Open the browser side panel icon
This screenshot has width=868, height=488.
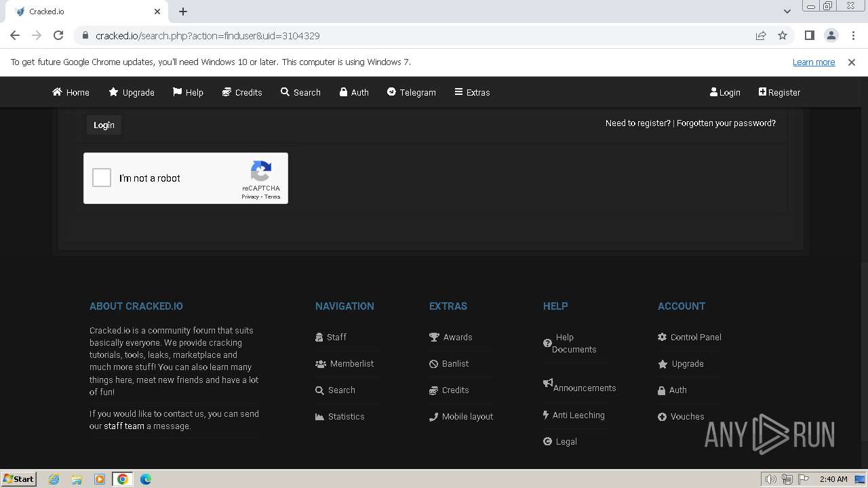coord(809,35)
